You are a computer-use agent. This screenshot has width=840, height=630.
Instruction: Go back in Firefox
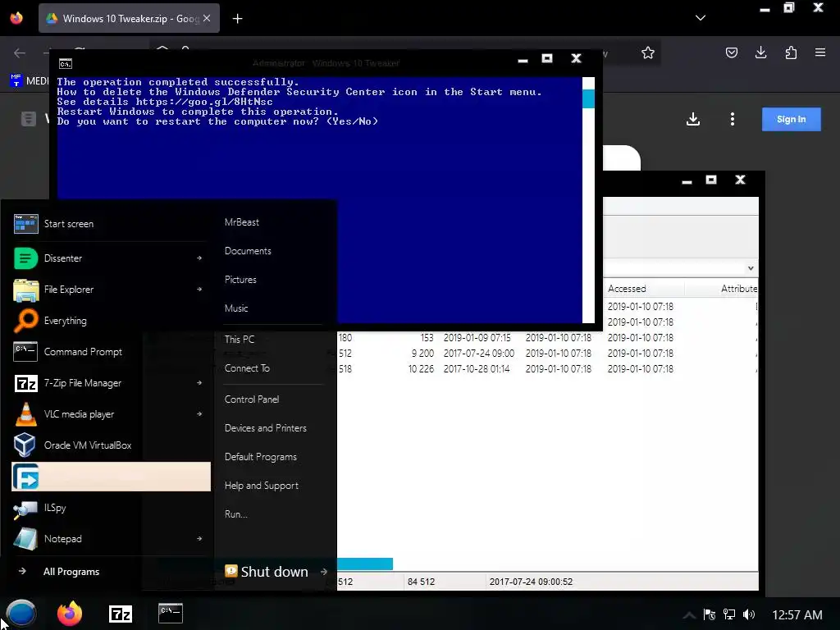20,52
